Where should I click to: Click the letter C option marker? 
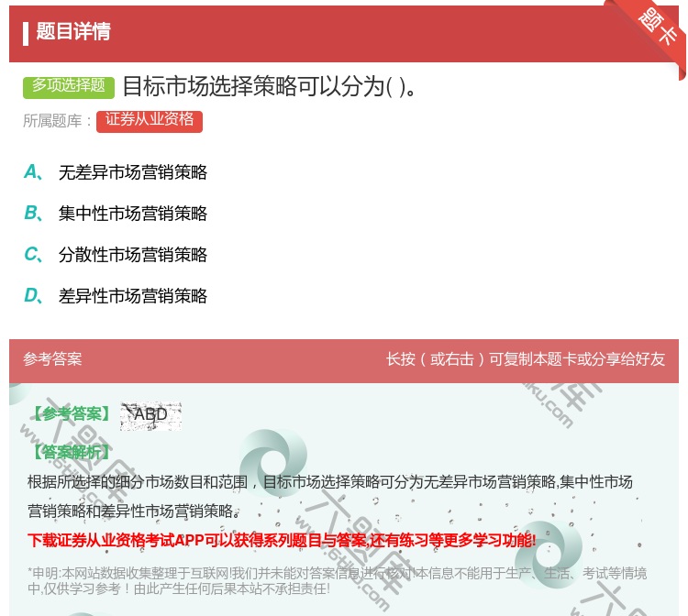tap(33, 255)
